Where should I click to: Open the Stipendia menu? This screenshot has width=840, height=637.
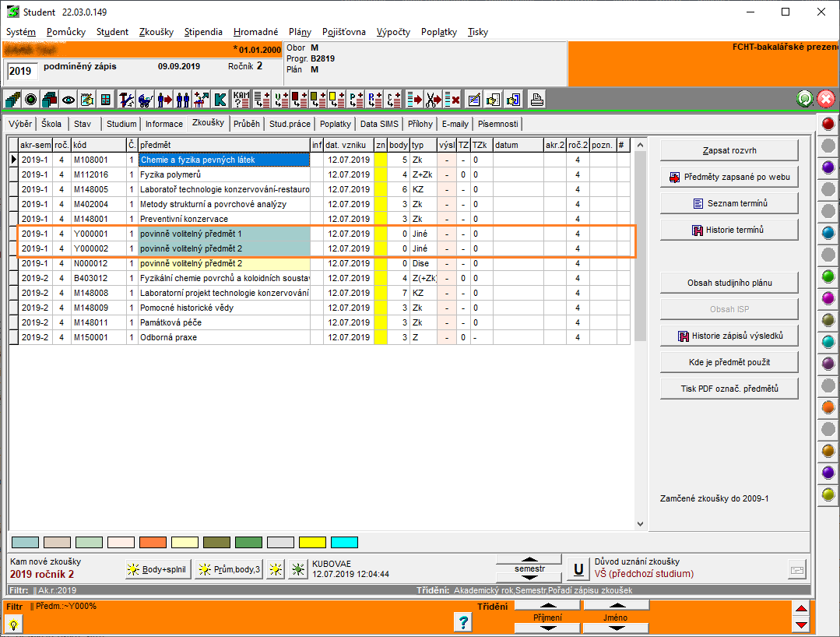point(203,32)
